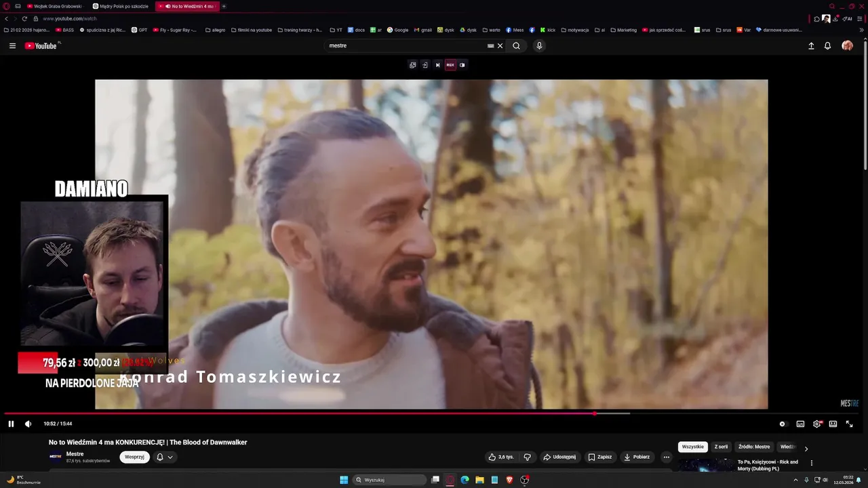Open browser AI assistant button
This screenshot has height=488, width=868.
tap(848, 18)
